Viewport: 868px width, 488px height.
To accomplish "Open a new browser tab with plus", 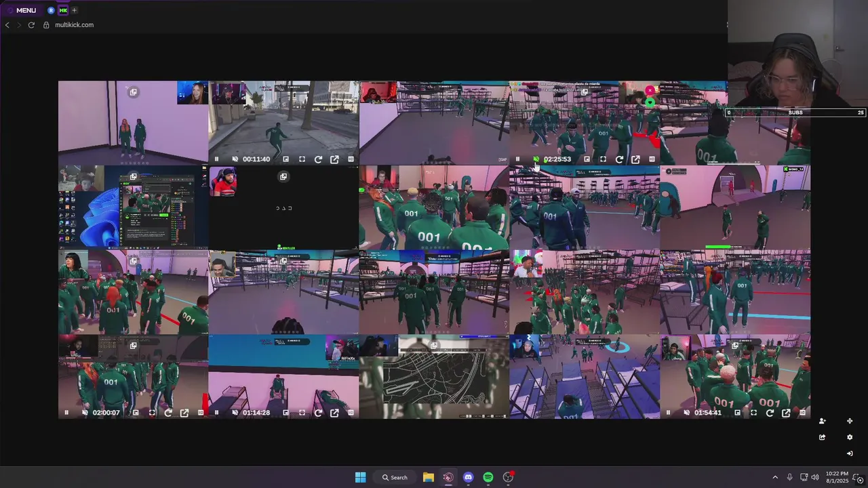I will (74, 10).
